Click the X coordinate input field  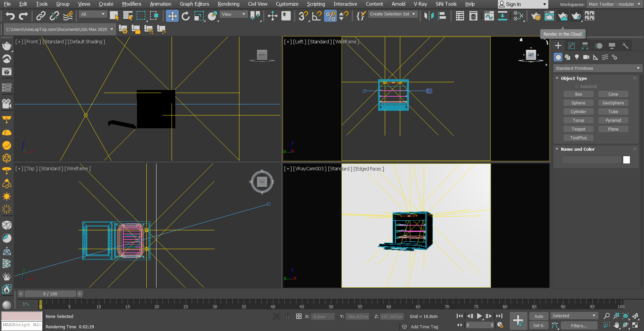[x=322, y=317]
